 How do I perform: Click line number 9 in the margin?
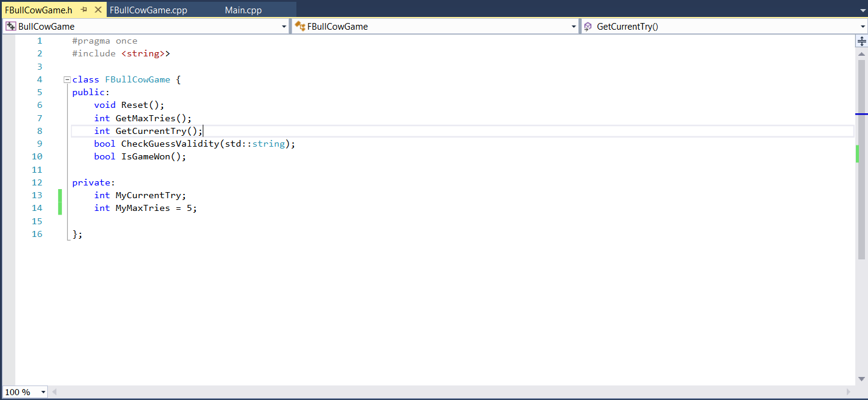click(39, 143)
